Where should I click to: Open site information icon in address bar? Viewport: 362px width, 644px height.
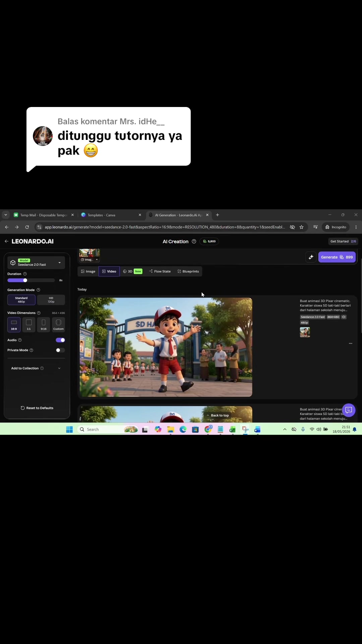click(x=39, y=227)
